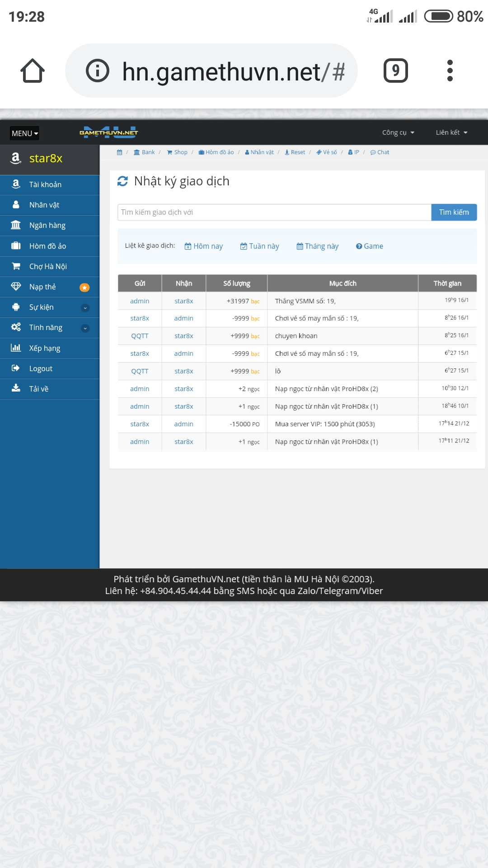Click the GamethuVN.net MU logo
The width and height of the screenshot is (488, 868).
pyautogui.click(x=108, y=132)
